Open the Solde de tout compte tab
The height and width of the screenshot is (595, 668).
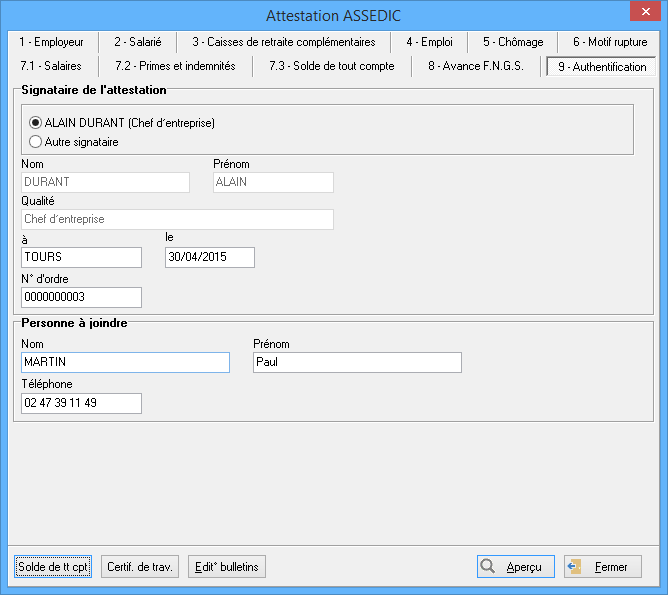tap(331, 66)
